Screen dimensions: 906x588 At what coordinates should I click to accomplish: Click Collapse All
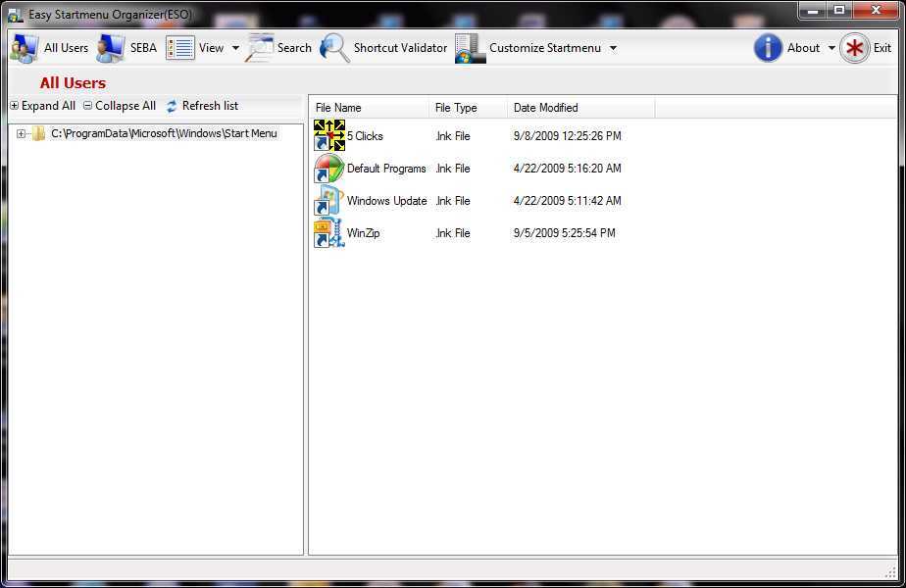tap(120, 106)
